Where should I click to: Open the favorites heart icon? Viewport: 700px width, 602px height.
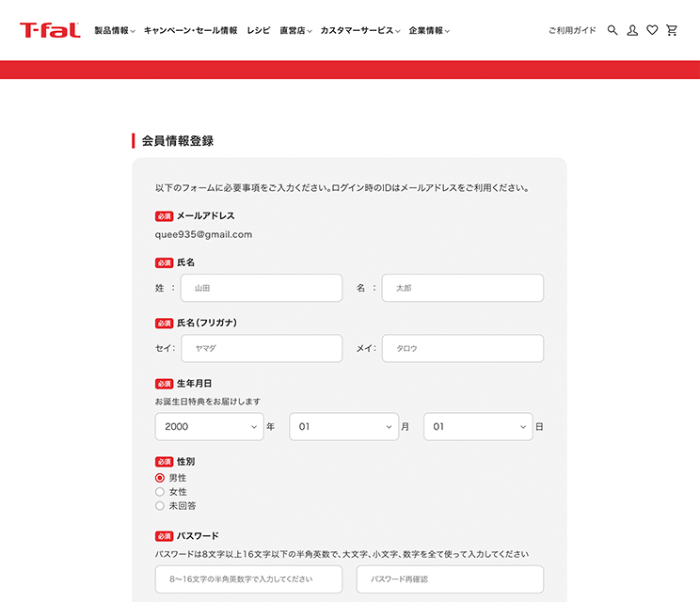(652, 30)
